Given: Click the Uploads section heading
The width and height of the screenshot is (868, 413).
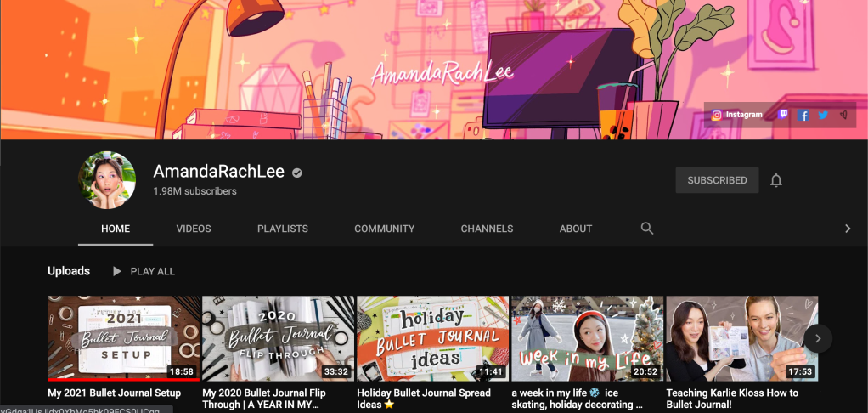Looking at the screenshot, I should click(69, 271).
